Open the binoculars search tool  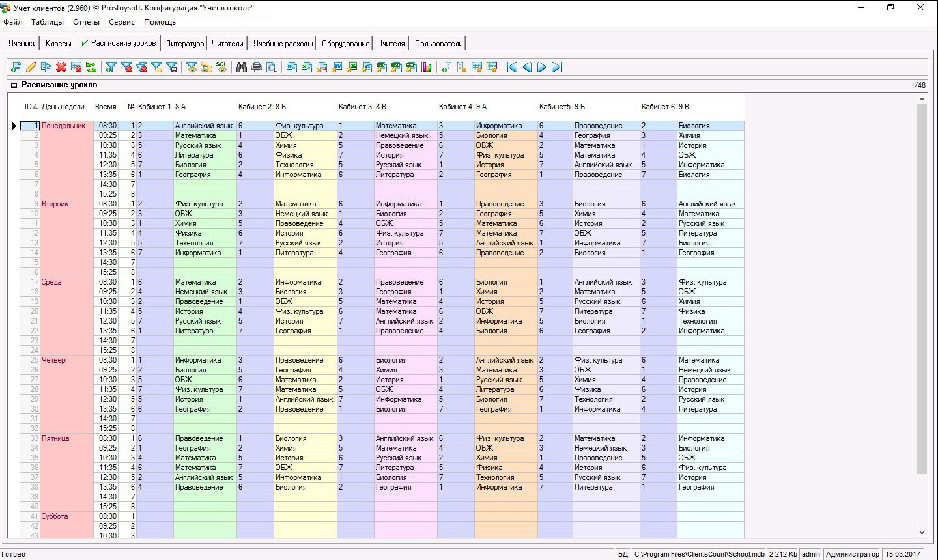242,67
